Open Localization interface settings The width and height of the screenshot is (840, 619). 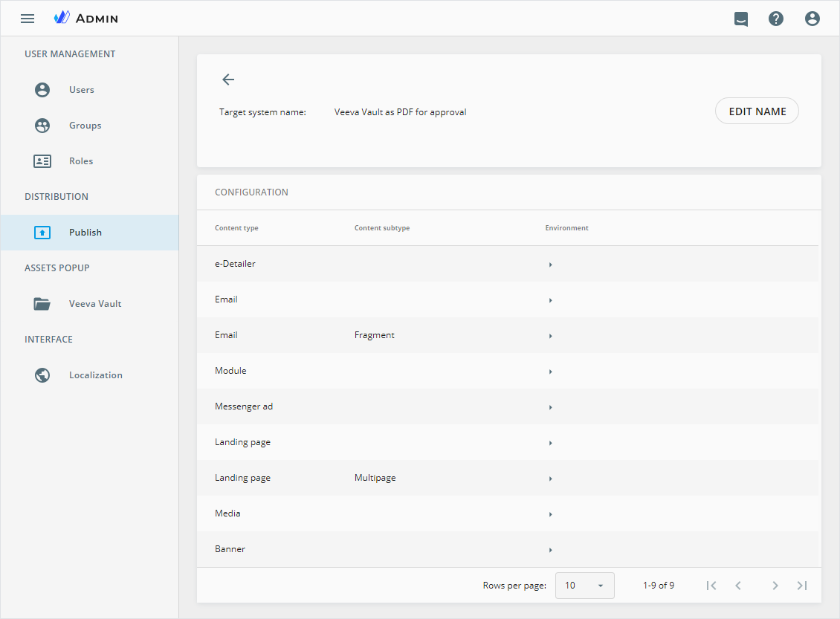pyautogui.click(x=95, y=375)
